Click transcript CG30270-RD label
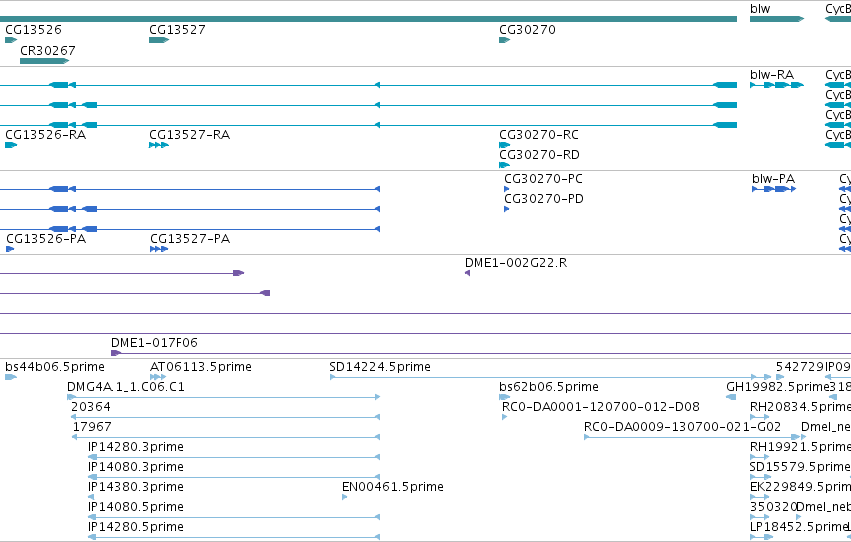The image size is (851, 542). [539, 155]
